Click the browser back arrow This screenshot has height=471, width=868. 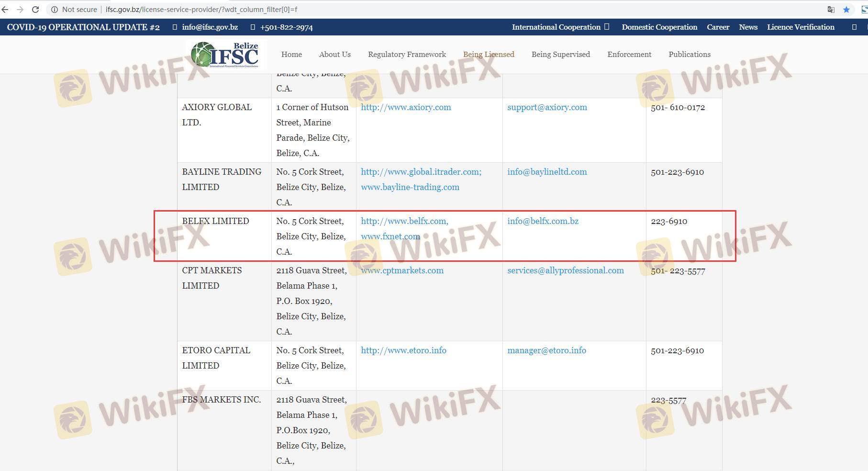5,10
